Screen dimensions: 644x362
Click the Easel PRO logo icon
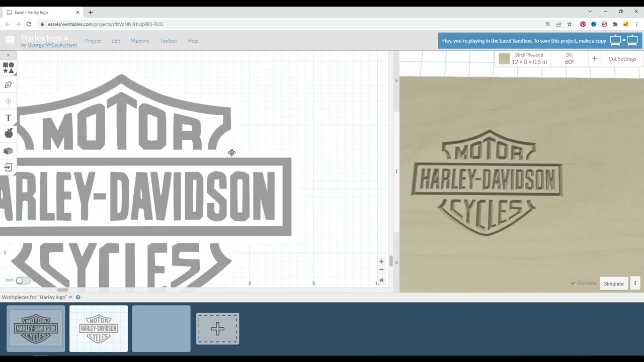pos(10,40)
